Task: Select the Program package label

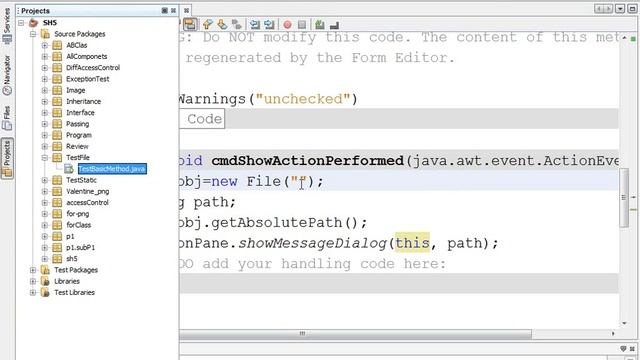Action: click(79, 135)
